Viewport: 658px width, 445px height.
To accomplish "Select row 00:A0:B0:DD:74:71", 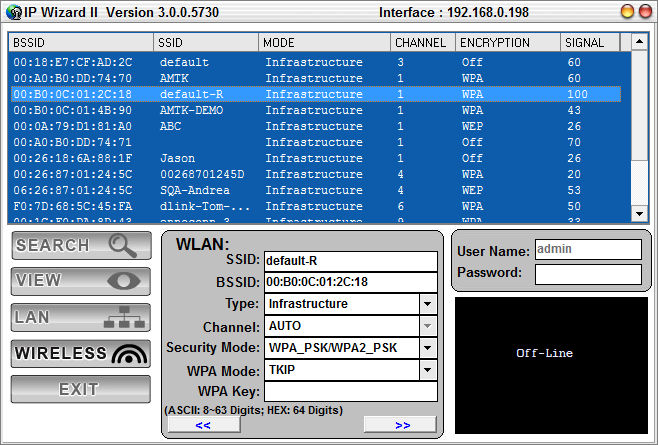I will click(x=316, y=142).
